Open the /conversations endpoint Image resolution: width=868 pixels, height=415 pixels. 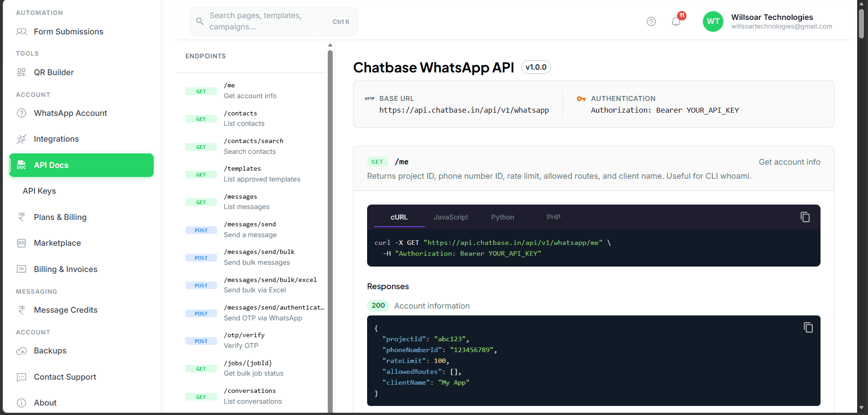pyautogui.click(x=251, y=396)
